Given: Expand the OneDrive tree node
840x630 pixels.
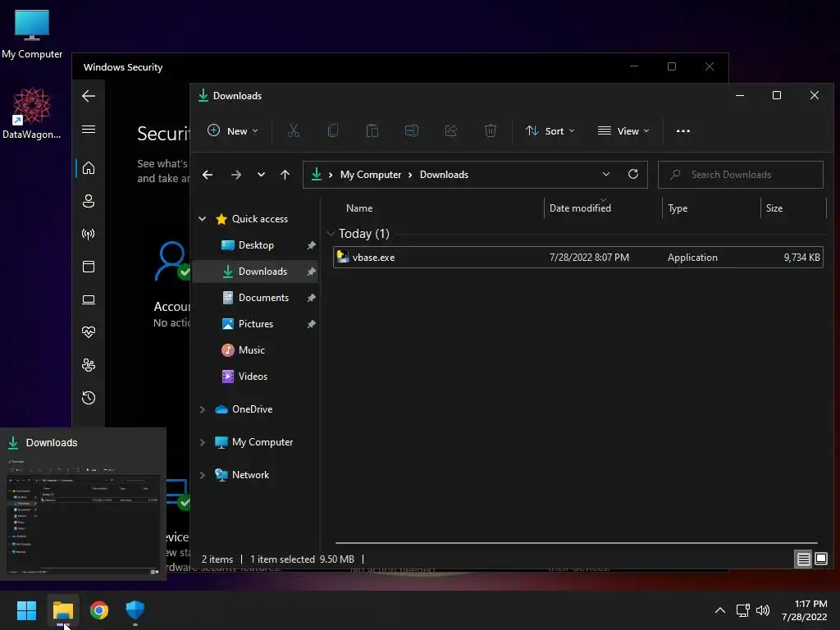Looking at the screenshot, I should click(203, 409).
